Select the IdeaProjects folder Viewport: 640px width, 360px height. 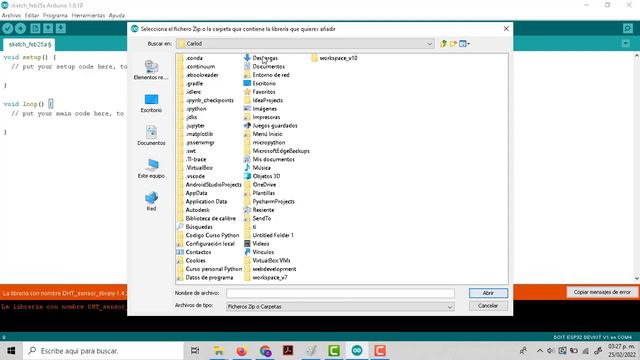click(264, 100)
